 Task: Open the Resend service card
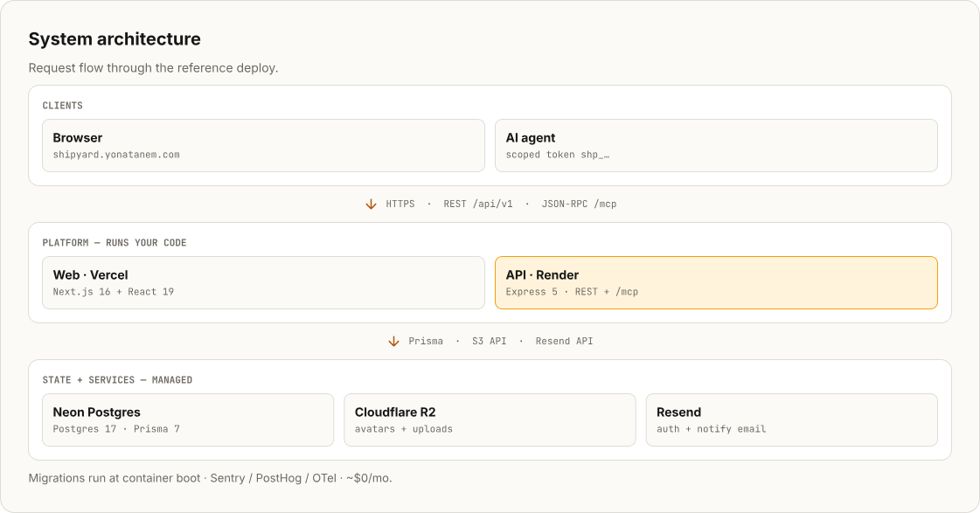(791, 419)
